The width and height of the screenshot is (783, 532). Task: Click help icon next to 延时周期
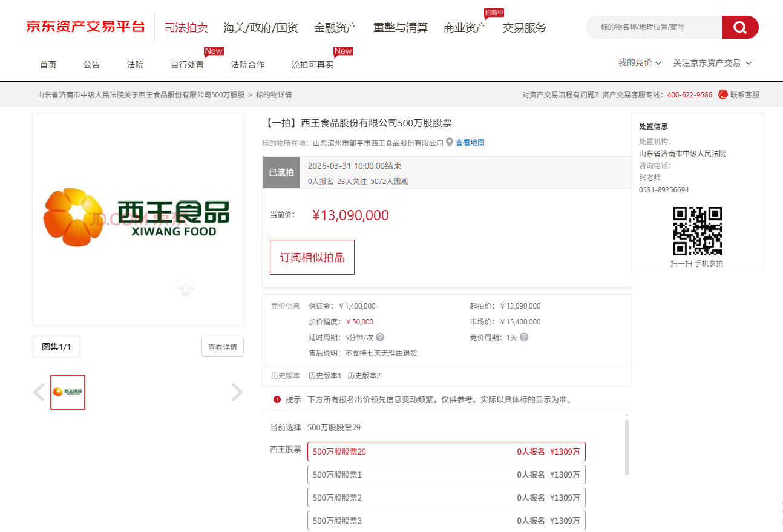[380, 337]
